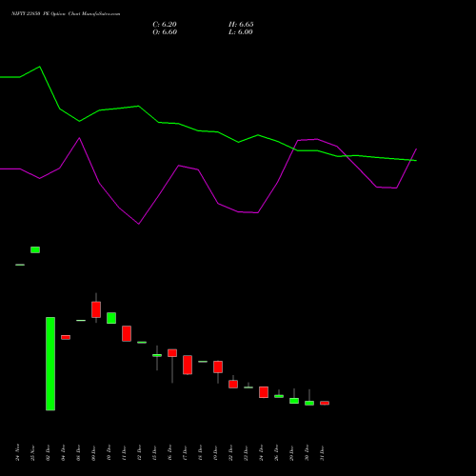Viewport: 476px width, 476px height.
Task: Click the red candle for 17 Dec
Action: (x=188, y=365)
